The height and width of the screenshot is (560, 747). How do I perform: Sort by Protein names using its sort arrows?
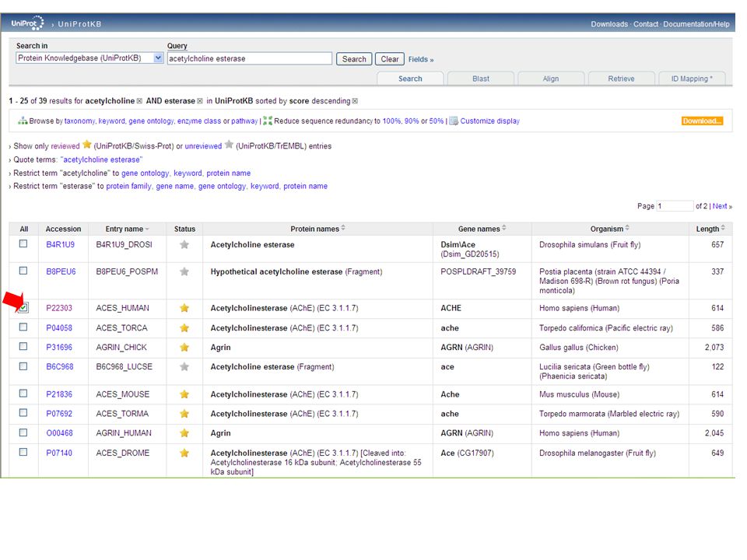tap(343, 228)
